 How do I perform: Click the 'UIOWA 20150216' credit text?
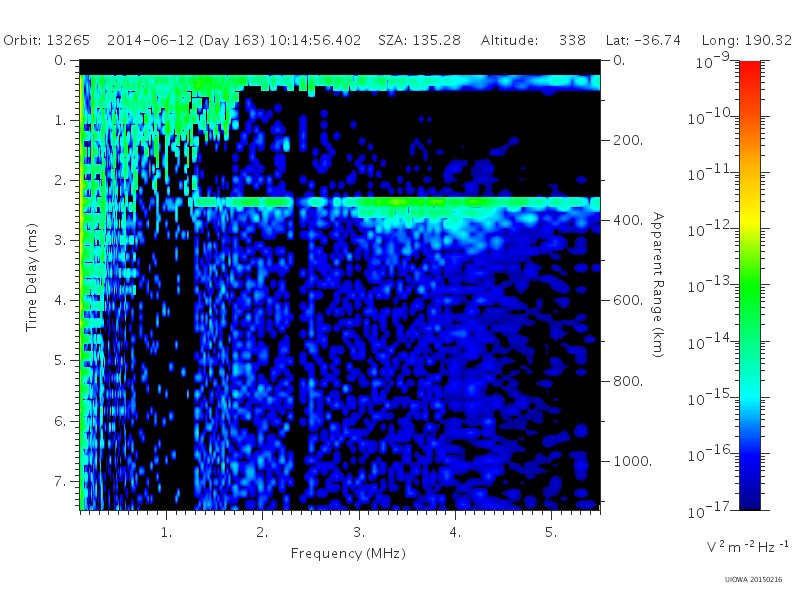pos(754,580)
